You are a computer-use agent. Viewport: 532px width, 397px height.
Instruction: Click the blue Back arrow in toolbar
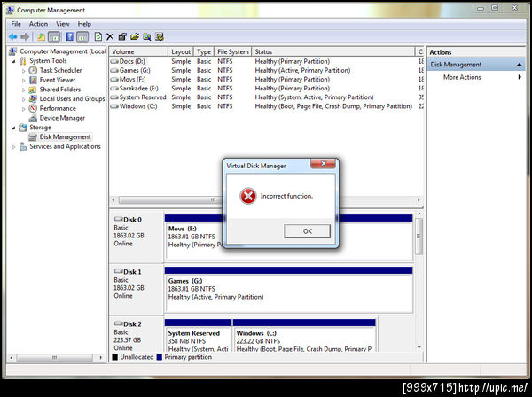(13, 36)
